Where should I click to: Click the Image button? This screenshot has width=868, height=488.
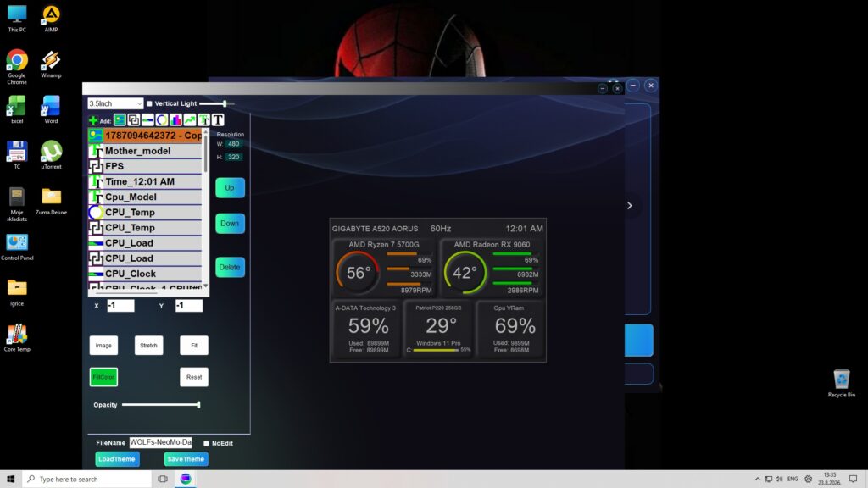pyautogui.click(x=103, y=346)
